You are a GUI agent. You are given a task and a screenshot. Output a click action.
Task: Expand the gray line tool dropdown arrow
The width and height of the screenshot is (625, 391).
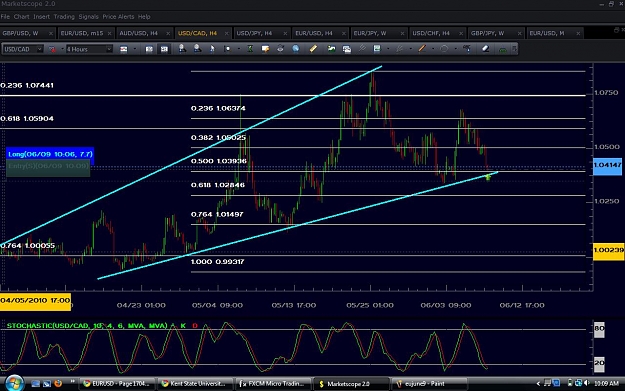click(410, 49)
